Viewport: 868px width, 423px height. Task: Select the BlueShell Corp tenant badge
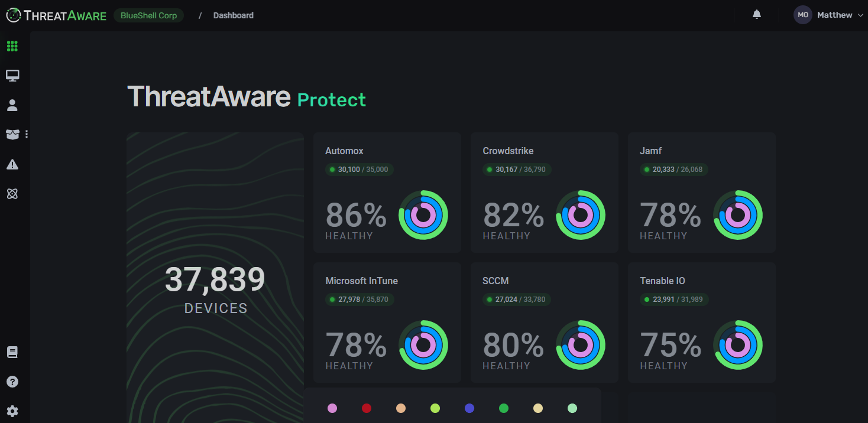click(148, 15)
